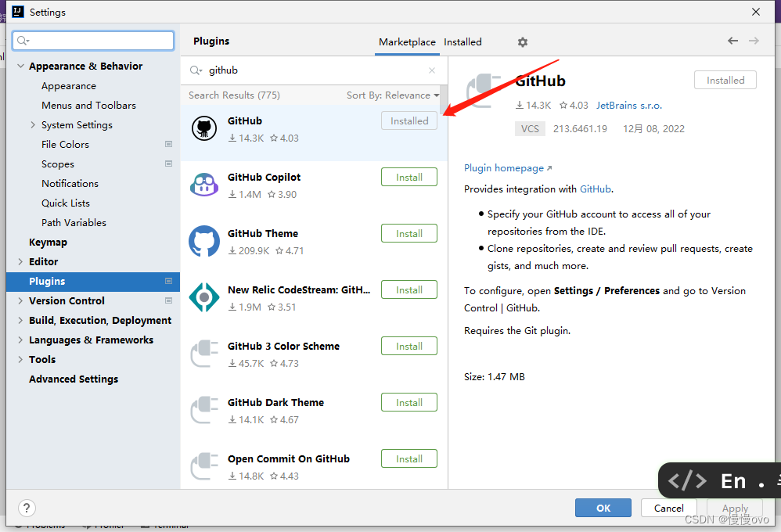Open Quick Lists settings

(66, 203)
